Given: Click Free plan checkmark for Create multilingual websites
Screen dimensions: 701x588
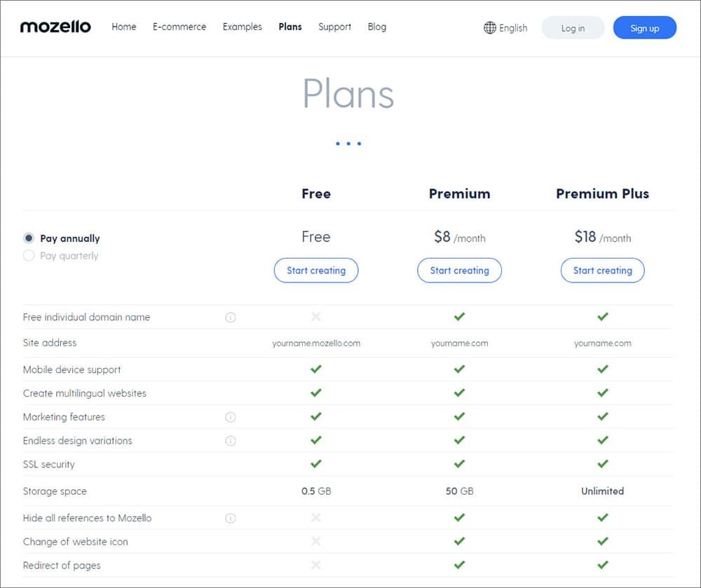Looking at the screenshot, I should [x=316, y=392].
